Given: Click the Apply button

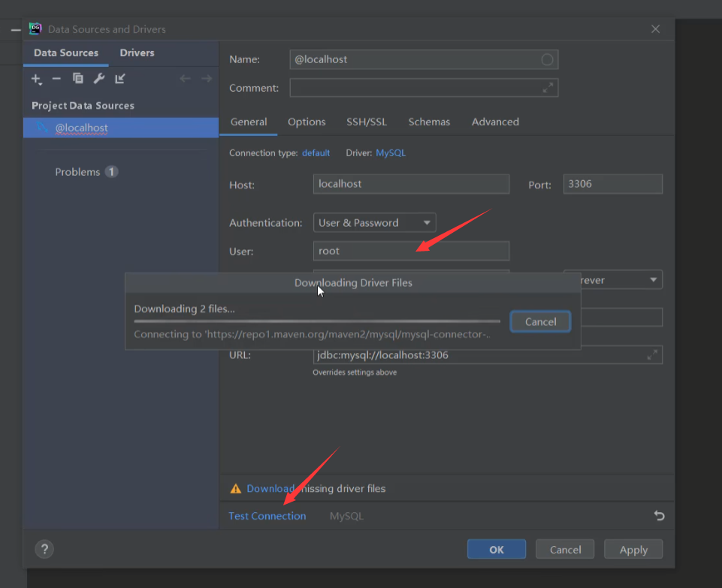Looking at the screenshot, I should [x=633, y=550].
